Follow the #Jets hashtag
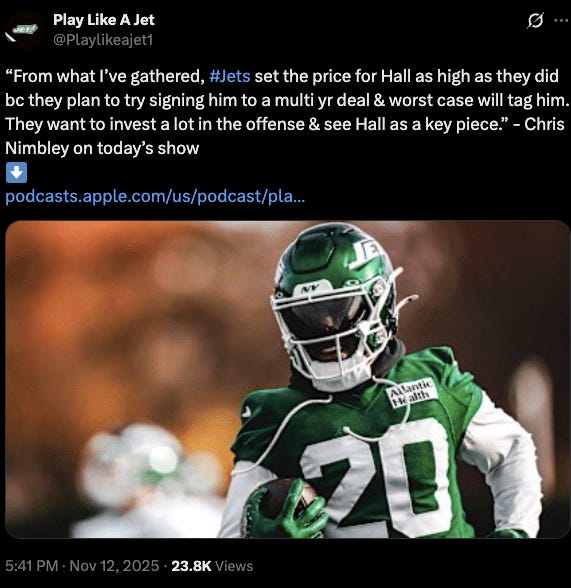 click(x=229, y=76)
